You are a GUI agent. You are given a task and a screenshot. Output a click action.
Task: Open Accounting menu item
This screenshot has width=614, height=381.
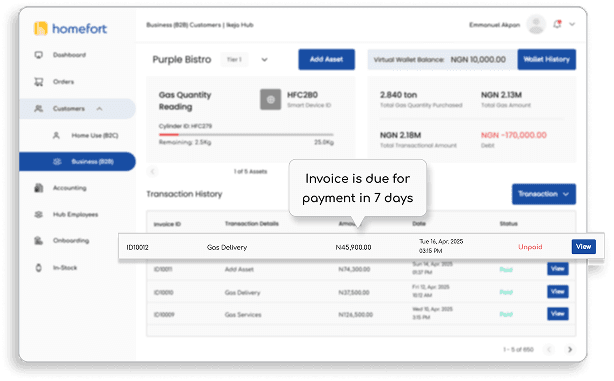(x=70, y=188)
